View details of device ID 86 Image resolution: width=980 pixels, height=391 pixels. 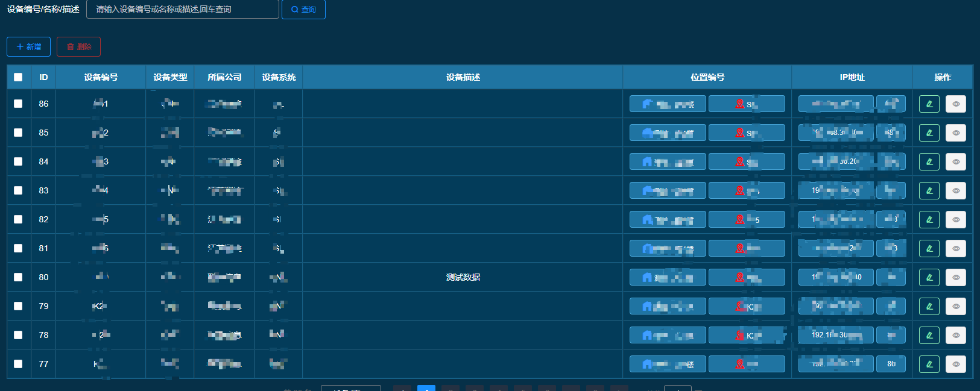coord(956,104)
